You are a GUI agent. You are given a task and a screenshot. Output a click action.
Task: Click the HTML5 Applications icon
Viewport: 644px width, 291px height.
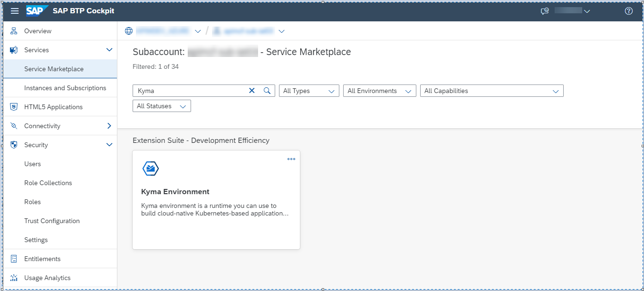click(x=14, y=107)
